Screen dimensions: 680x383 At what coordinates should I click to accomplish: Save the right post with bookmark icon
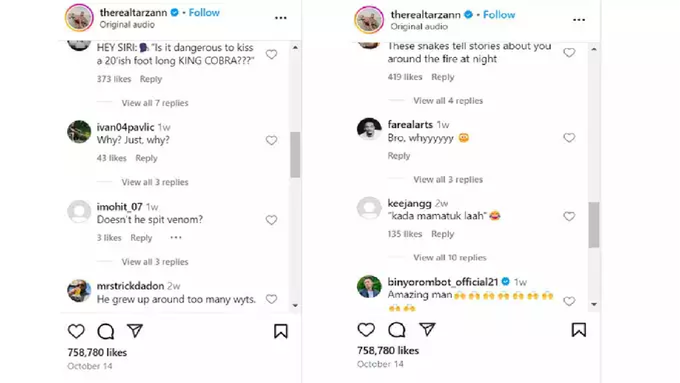click(579, 330)
